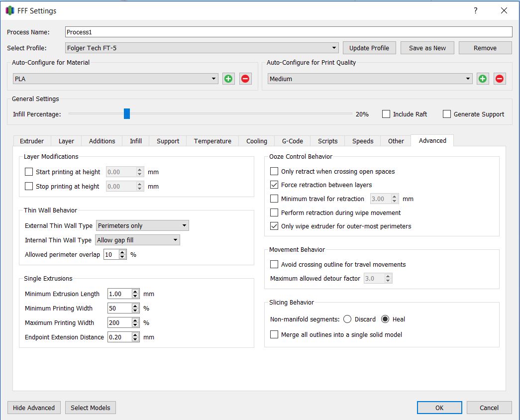The height and width of the screenshot is (420, 520).
Task: Open the Select Profile dropdown
Action: (202, 48)
